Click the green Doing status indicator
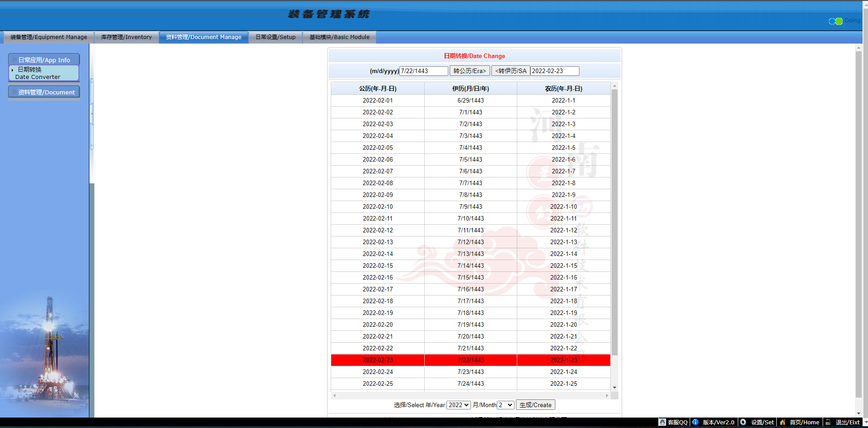The width and height of the screenshot is (868, 428). (839, 21)
